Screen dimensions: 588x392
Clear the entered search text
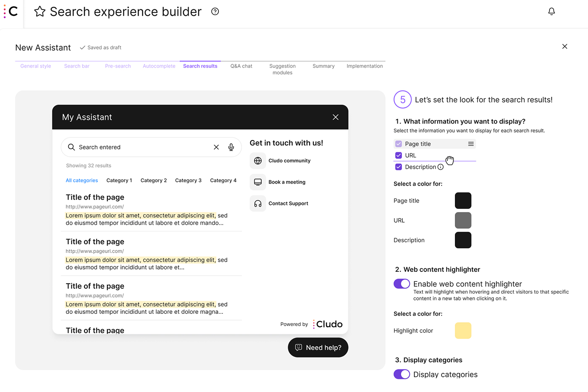(x=216, y=147)
